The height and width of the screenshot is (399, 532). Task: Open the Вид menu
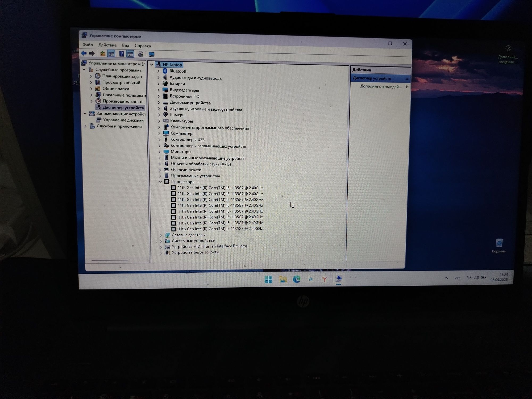(126, 45)
